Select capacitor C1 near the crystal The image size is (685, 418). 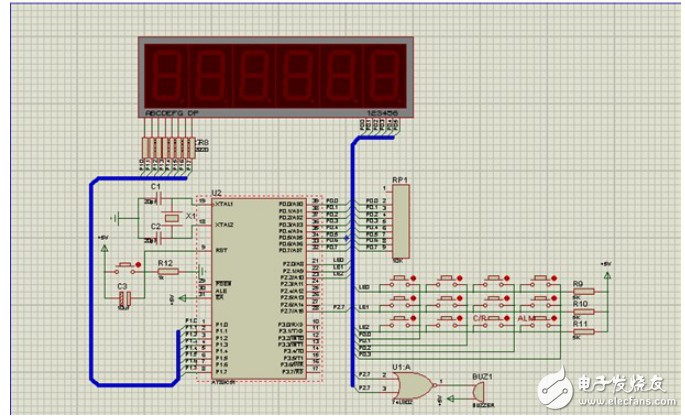(156, 197)
